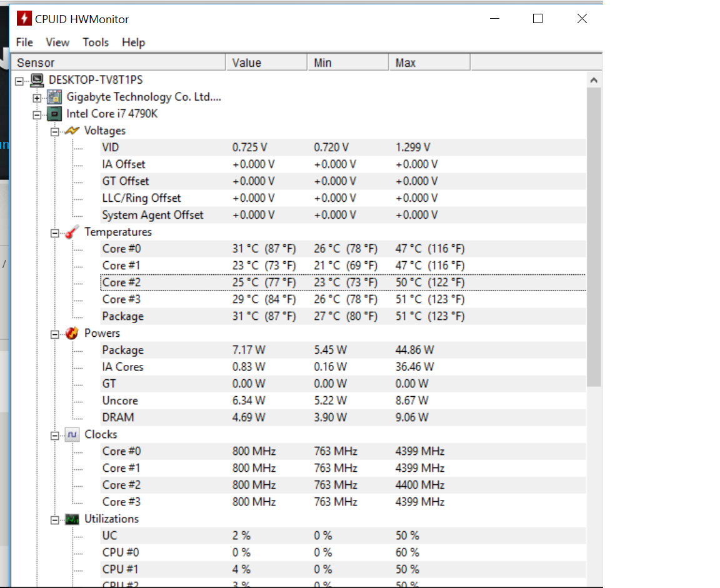Select the CPU #0 utilization row
This screenshot has width=720, height=588.
tap(343, 552)
